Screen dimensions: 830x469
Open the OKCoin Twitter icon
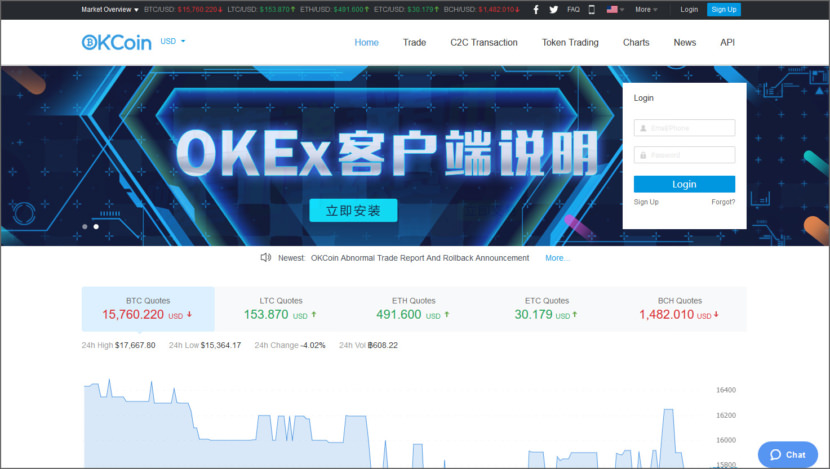[x=554, y=10]
